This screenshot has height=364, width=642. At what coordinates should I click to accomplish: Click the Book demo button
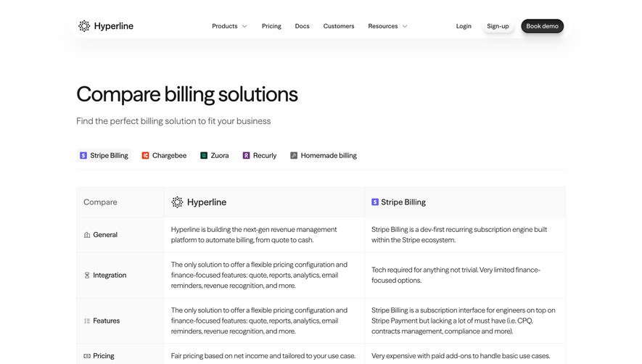tap(542, 26)
